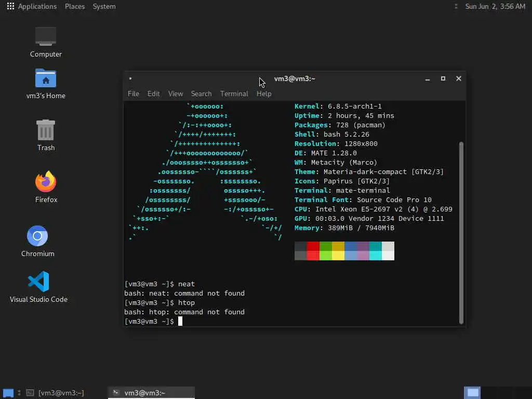This screenshot has height=399, width=532.
Task: Click the Memory 389MiB / 7940MiB line
Action: (344, 228)
